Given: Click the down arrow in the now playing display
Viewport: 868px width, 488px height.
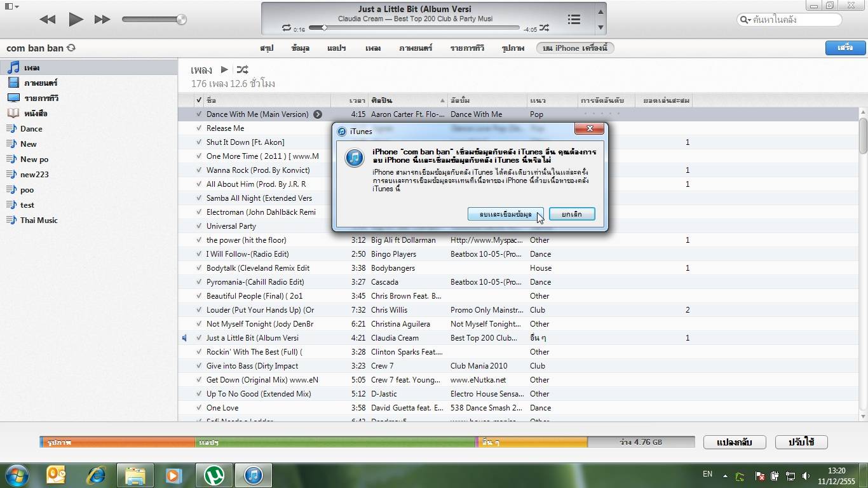Looking at the screenshot, I should point(600,28).
